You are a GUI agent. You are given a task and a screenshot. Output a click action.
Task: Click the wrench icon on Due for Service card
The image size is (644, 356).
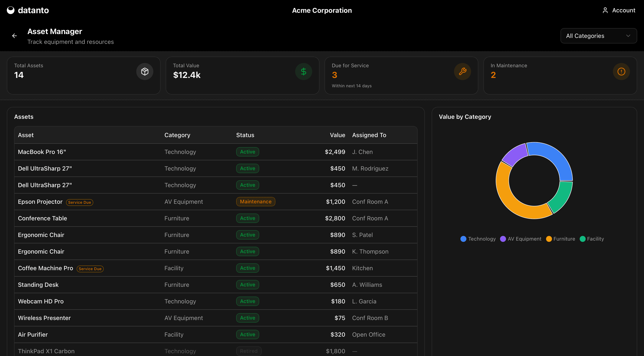[462, 71]
